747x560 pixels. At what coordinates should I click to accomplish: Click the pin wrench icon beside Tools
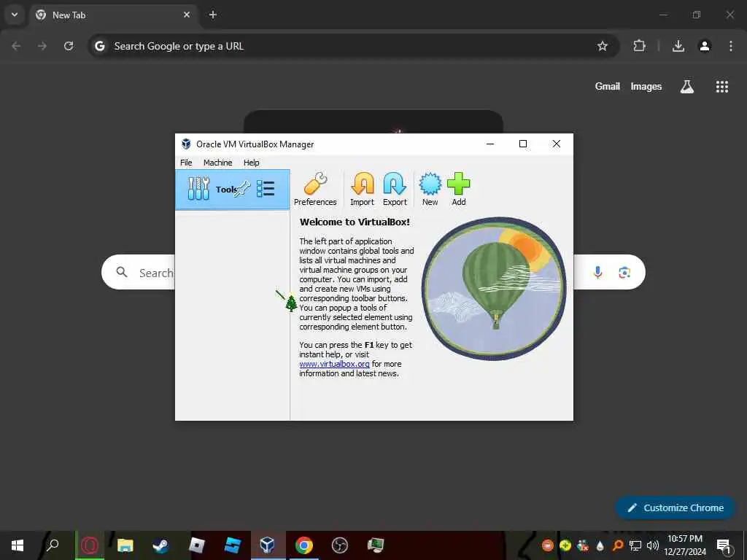click(242, 189)
